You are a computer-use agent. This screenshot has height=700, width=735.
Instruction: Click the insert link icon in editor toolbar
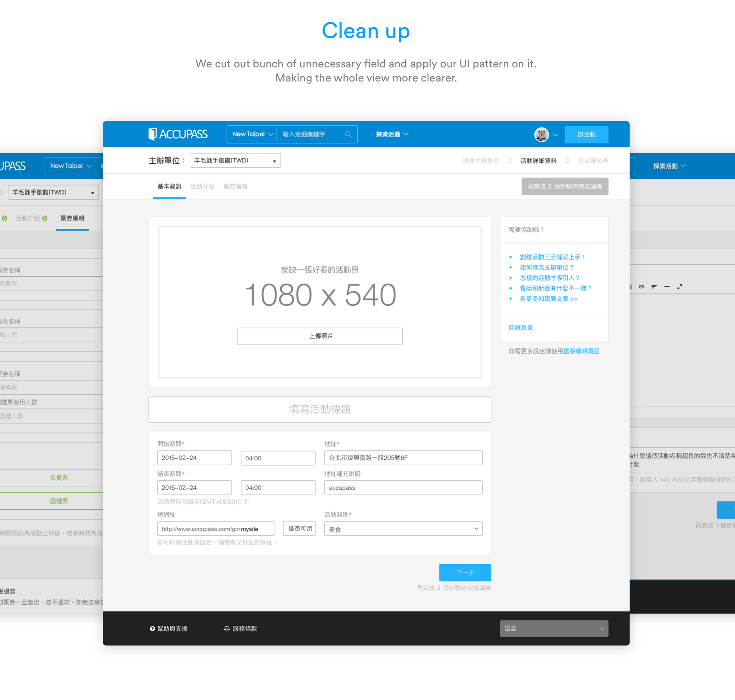(x=641, y=287)
